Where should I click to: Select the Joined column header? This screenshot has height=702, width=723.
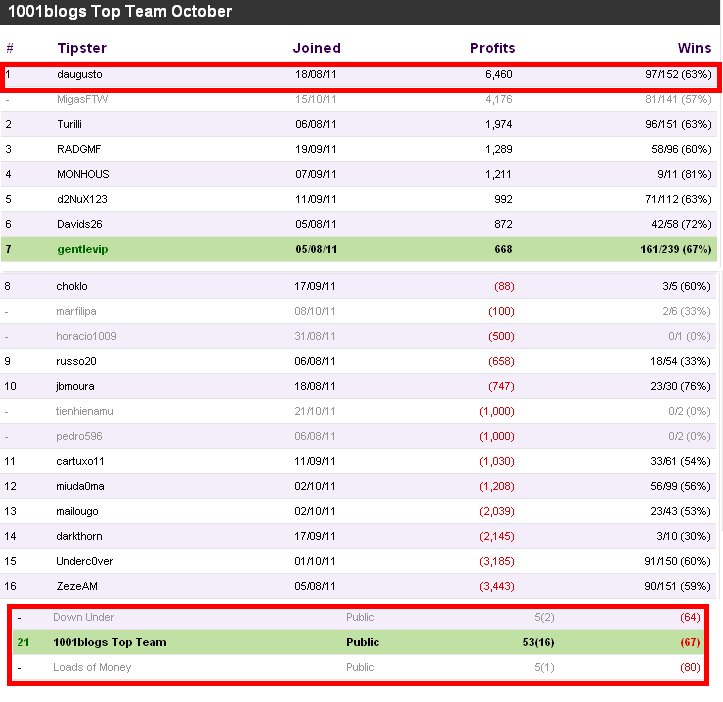click(317, 48)
